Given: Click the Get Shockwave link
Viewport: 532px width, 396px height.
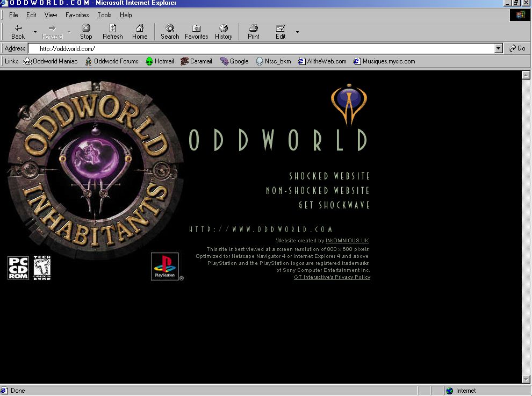Looking at the screenshot, I should [x=334, y=205].
